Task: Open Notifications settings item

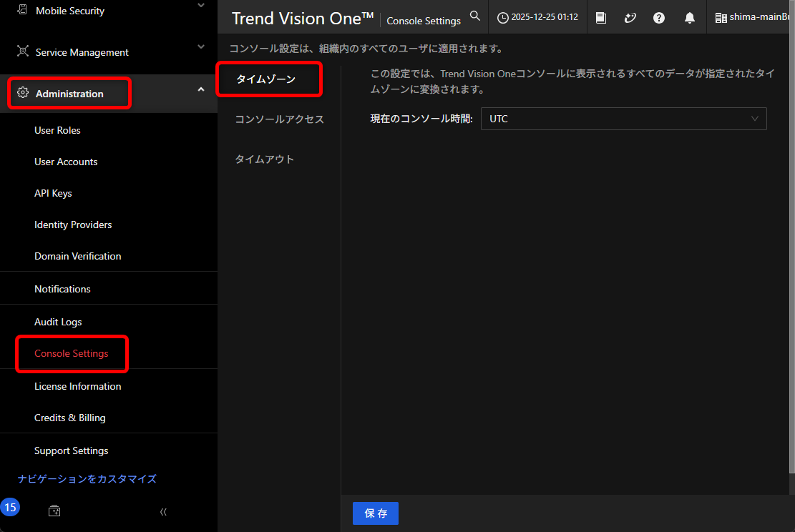Action: [x=62, y=289]
